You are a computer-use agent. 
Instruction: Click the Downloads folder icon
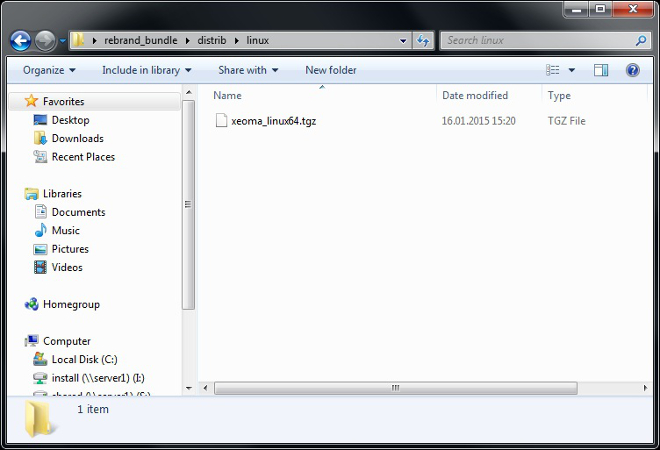[x=40, y=138]
